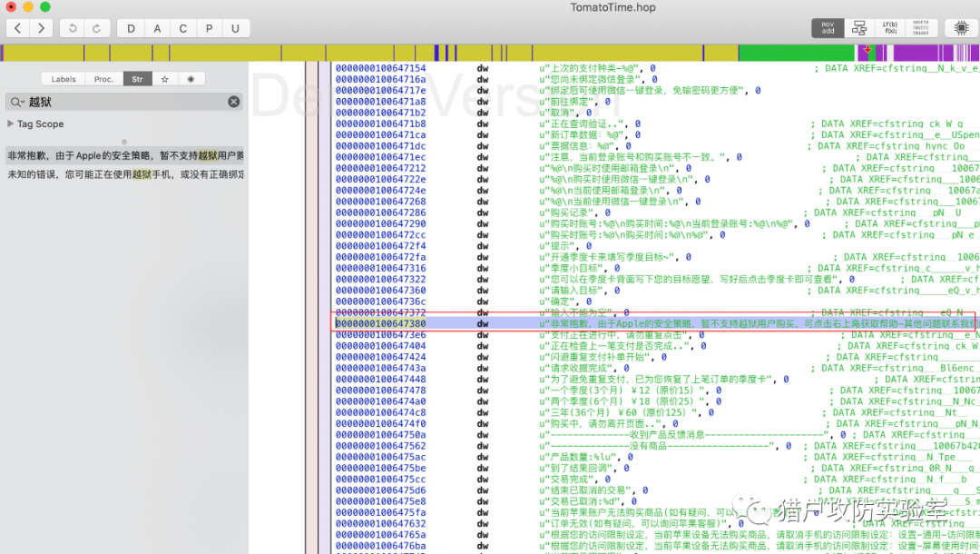Open the Labels tab
Image resolution: width=980 pixels, height=554 pixels.
coord(64,79)
